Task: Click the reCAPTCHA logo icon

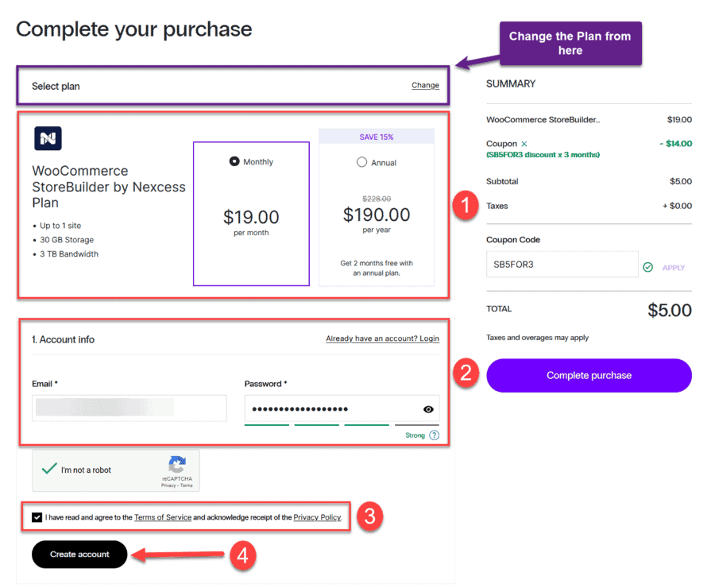Action: [177, 464]
